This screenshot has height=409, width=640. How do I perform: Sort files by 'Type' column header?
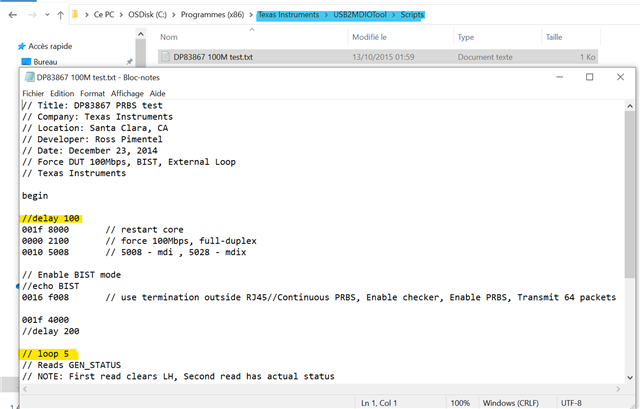click(465, 37)
